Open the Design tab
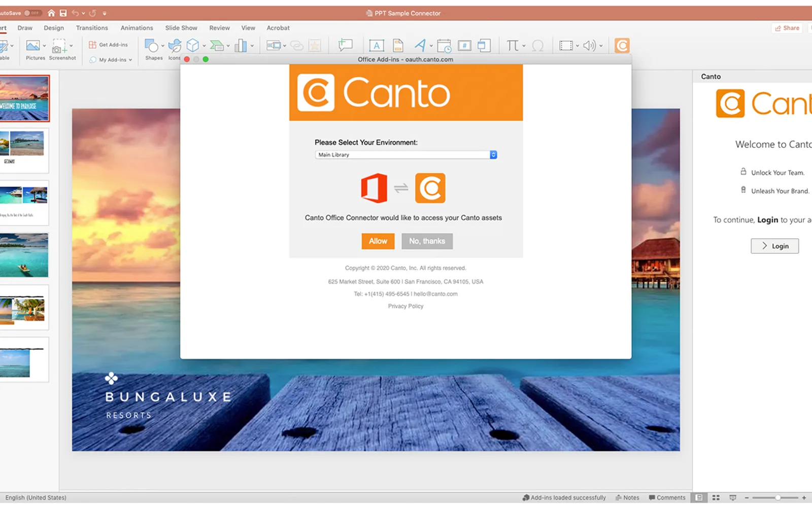 (x=54, y=28)
